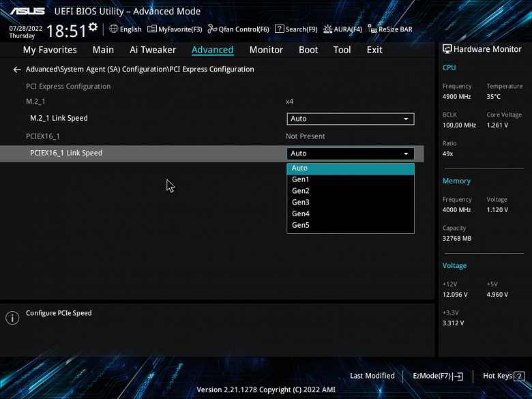
Task: Change language via English label
Action: pos(131,29)
